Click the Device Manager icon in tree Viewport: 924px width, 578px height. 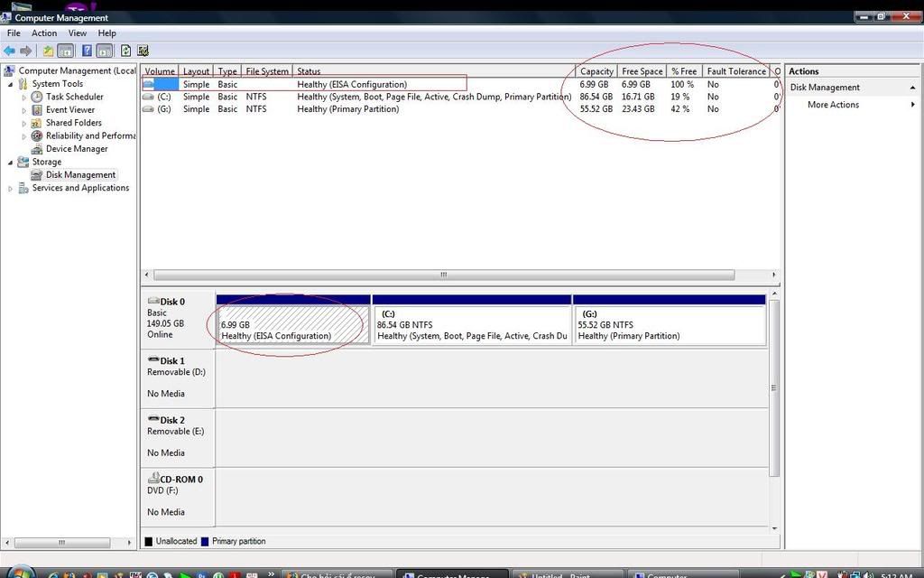click(37, 149)
